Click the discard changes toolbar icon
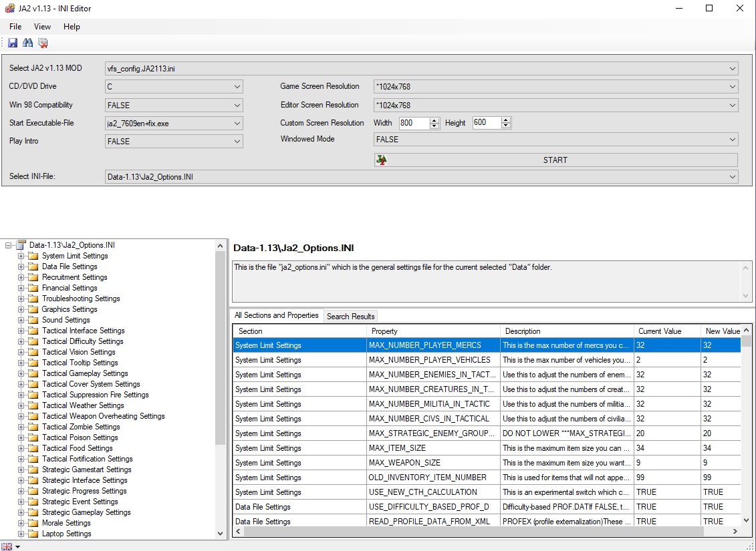This screenshot has height=551, width=756. click(x=43, y=43)
